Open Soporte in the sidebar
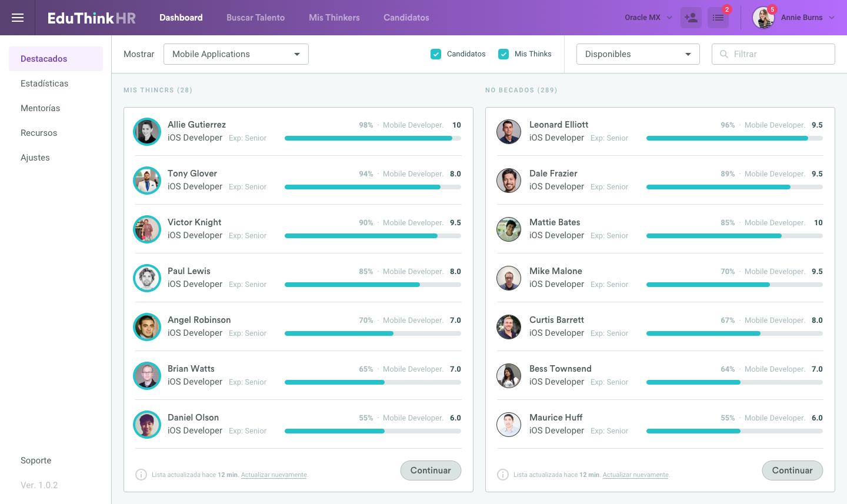Image resolution: width=847 pixels, height=504 pixels. point(36,460)
